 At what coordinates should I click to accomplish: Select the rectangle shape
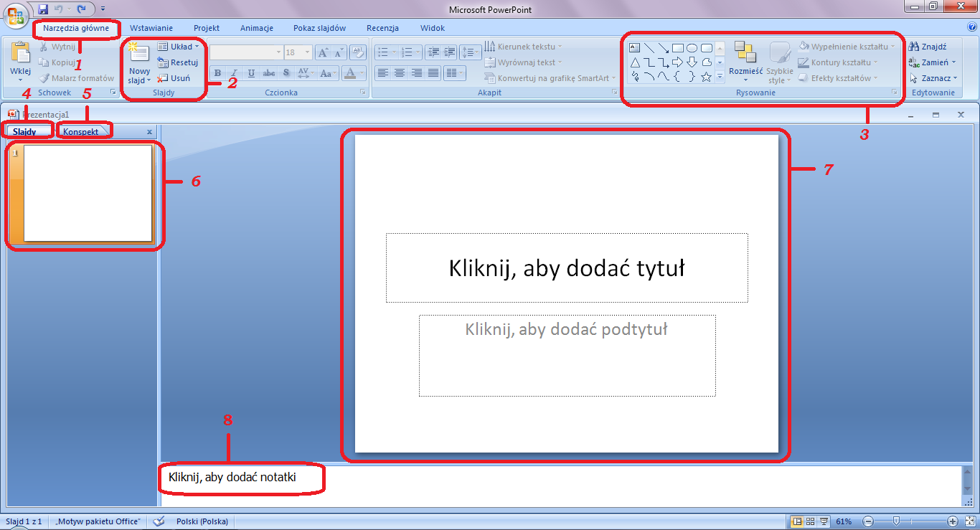click(x=678, y=48)
